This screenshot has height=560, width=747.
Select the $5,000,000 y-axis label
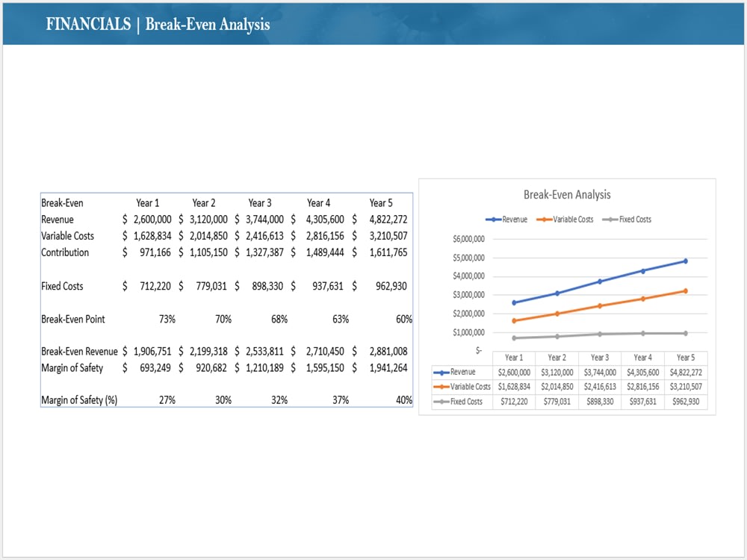469,258
